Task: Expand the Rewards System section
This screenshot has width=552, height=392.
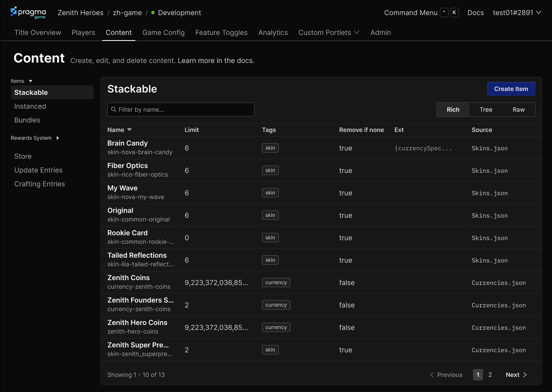Action: click(35, 138)
